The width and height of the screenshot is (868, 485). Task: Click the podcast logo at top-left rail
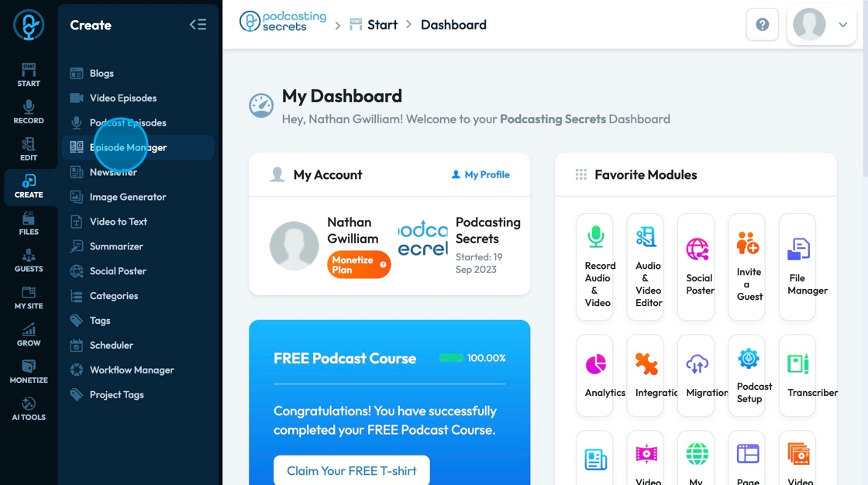pos(29,25)
